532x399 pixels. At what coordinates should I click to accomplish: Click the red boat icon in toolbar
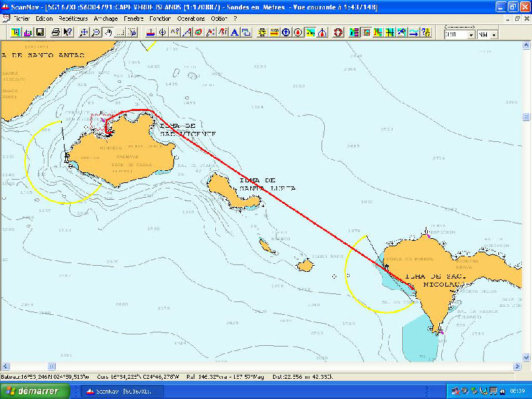150,32
